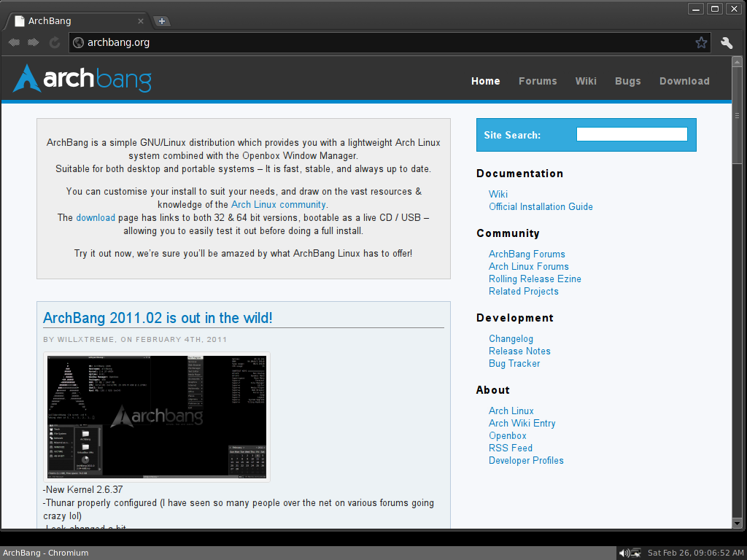
Task: Open the Developer Profiles link
Action: 526,461
